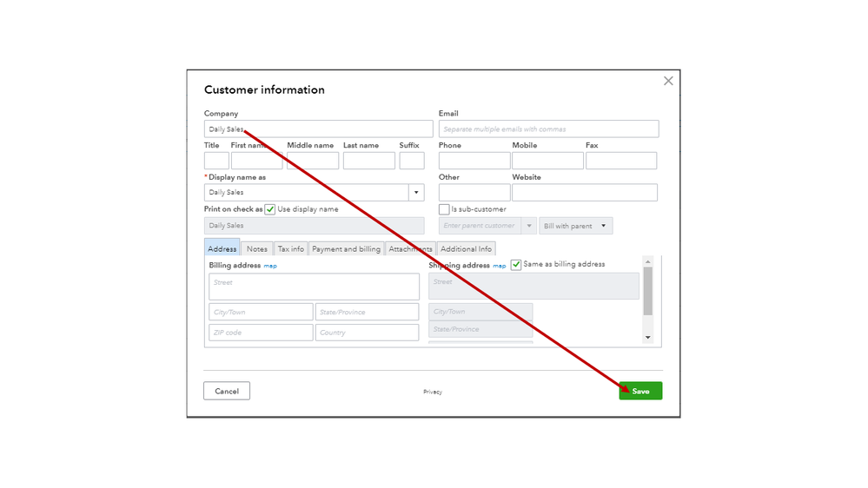Switch to the Tax info tab

tap(290, 249)
